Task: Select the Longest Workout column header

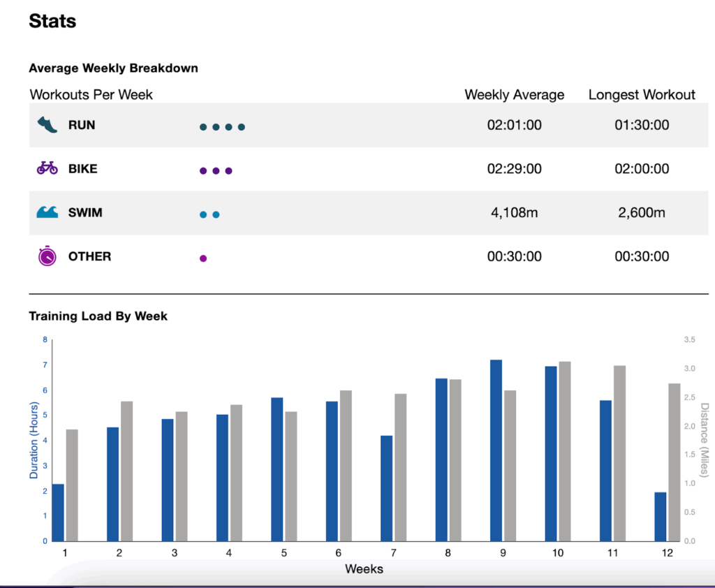Action: 642,94
